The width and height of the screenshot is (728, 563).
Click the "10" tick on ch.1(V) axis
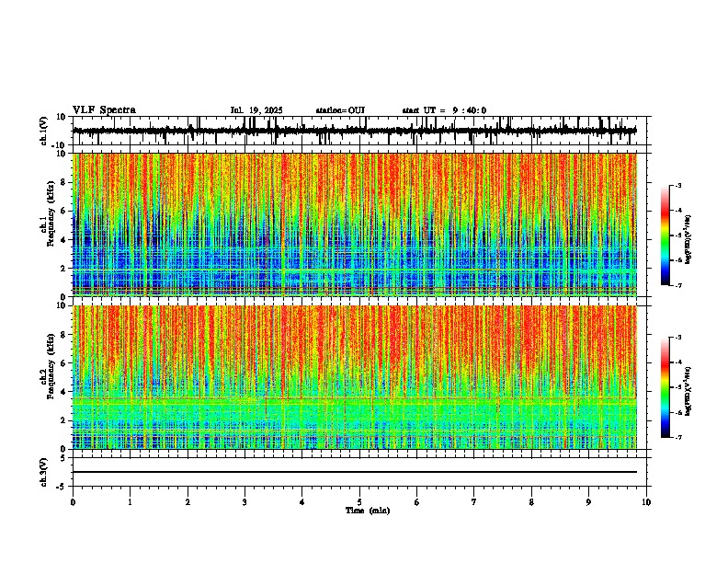coord(62,118)
